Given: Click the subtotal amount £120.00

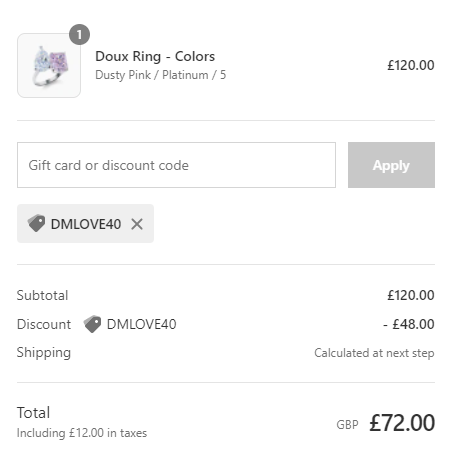Looking at the screenshot, I should 411,295.
